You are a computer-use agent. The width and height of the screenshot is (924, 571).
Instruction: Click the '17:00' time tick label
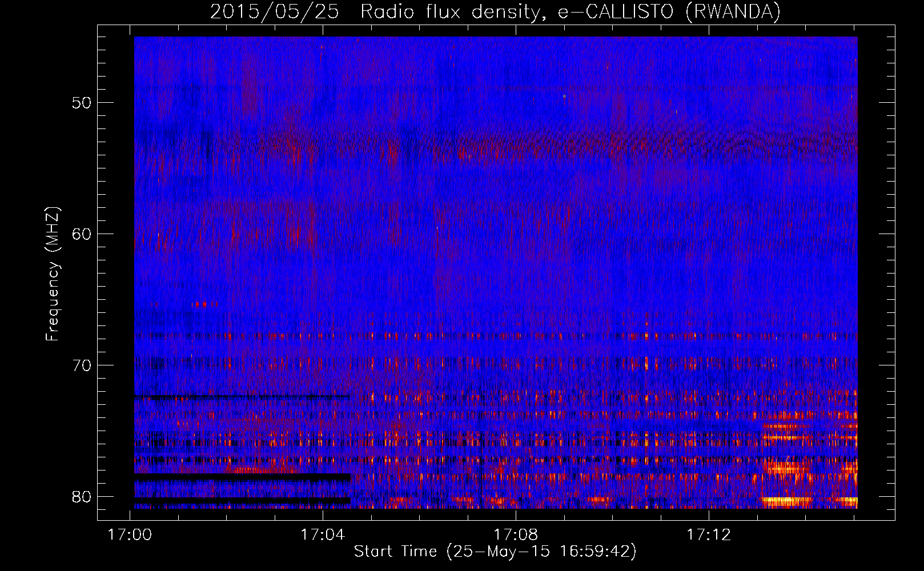tap(130, 534)
